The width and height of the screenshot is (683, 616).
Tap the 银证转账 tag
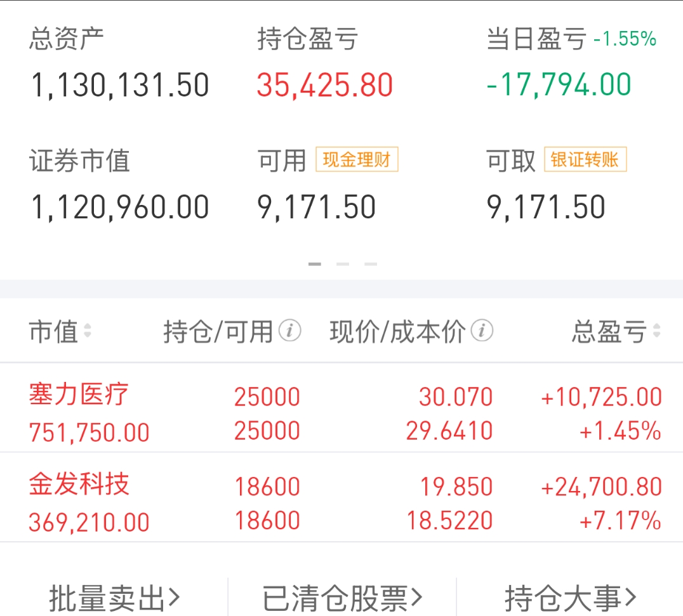(585, 159)
